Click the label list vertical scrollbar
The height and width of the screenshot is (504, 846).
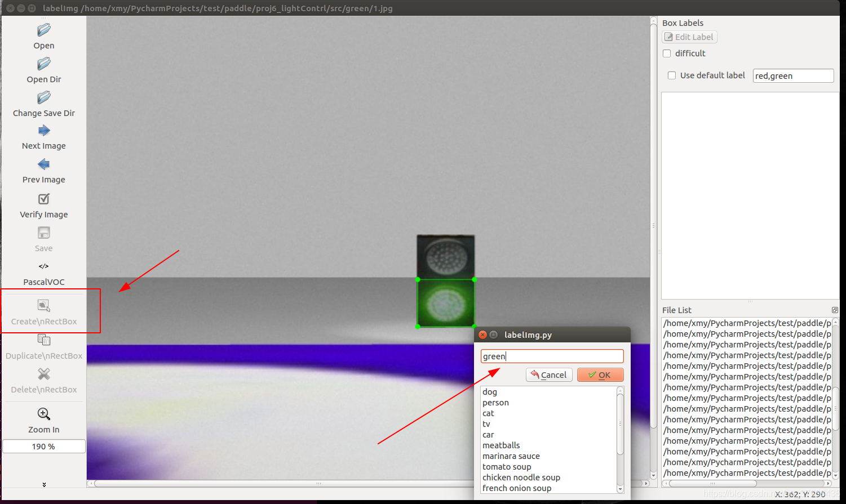620,423
